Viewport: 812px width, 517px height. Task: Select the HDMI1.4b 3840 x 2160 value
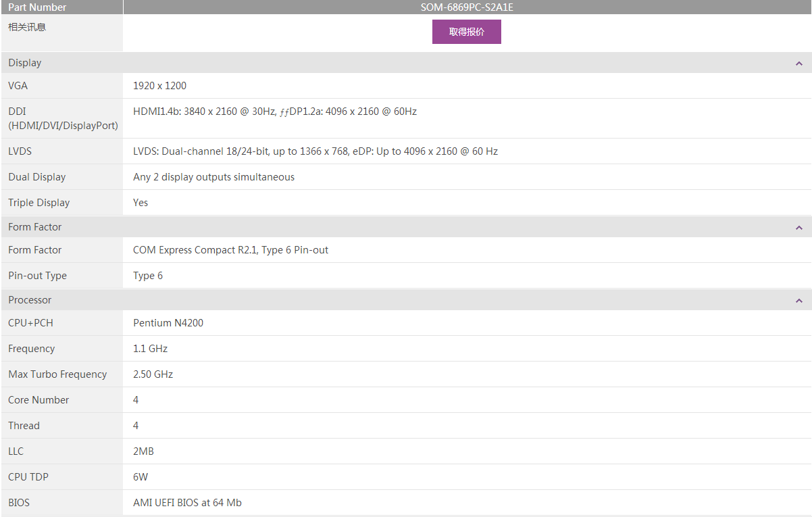click(x=275, y=112)
